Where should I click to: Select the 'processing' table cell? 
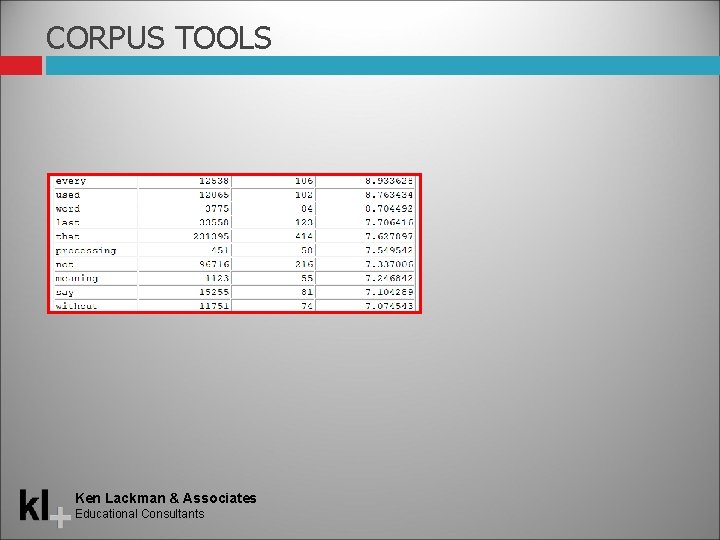[96, 251]
